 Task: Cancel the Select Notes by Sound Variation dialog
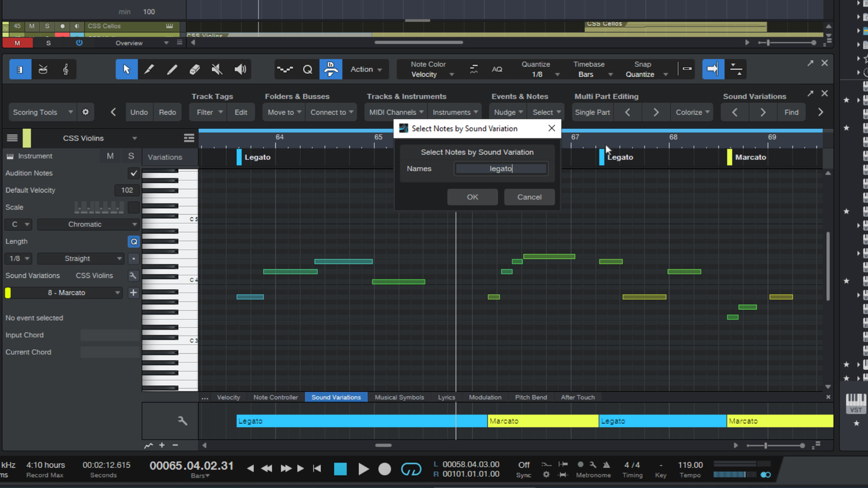(x=529, y=197)
